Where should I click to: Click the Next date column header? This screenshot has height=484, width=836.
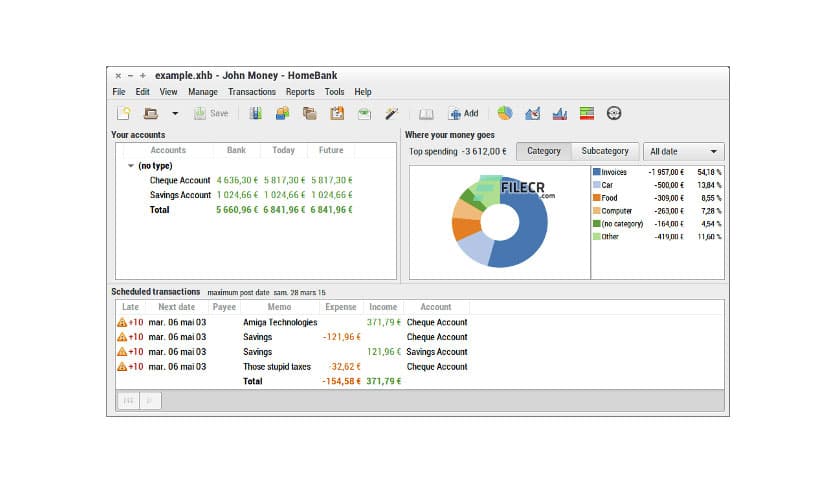pyautogui.click(x=176, y=307)
